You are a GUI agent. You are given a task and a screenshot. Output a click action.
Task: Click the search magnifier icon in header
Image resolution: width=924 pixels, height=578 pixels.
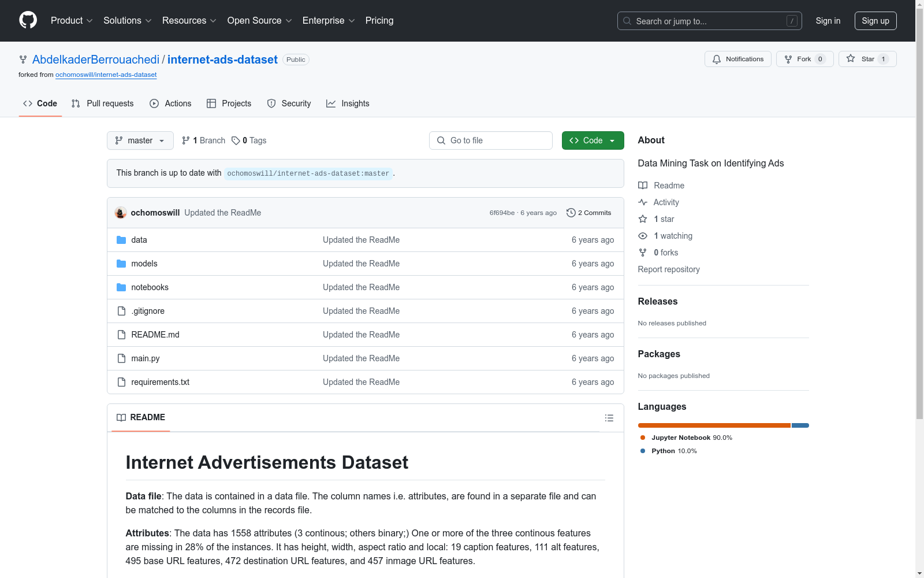[627, 21]
